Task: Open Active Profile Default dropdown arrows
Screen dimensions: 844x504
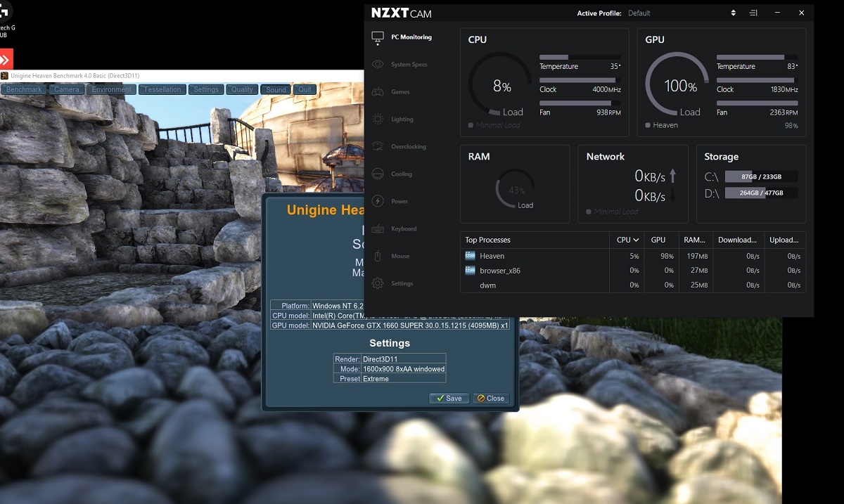Action: 734,13
